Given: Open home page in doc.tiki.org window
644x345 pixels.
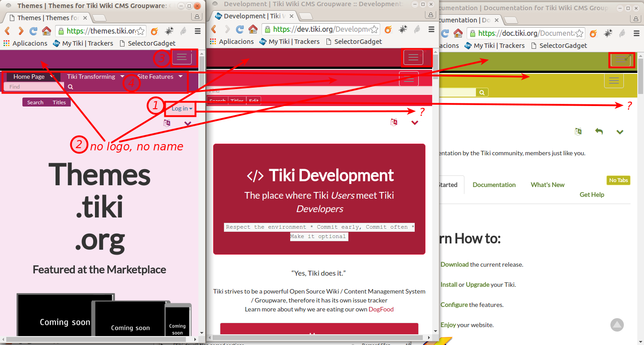Looking at the screenshot, I should click(x=458, y=33).
